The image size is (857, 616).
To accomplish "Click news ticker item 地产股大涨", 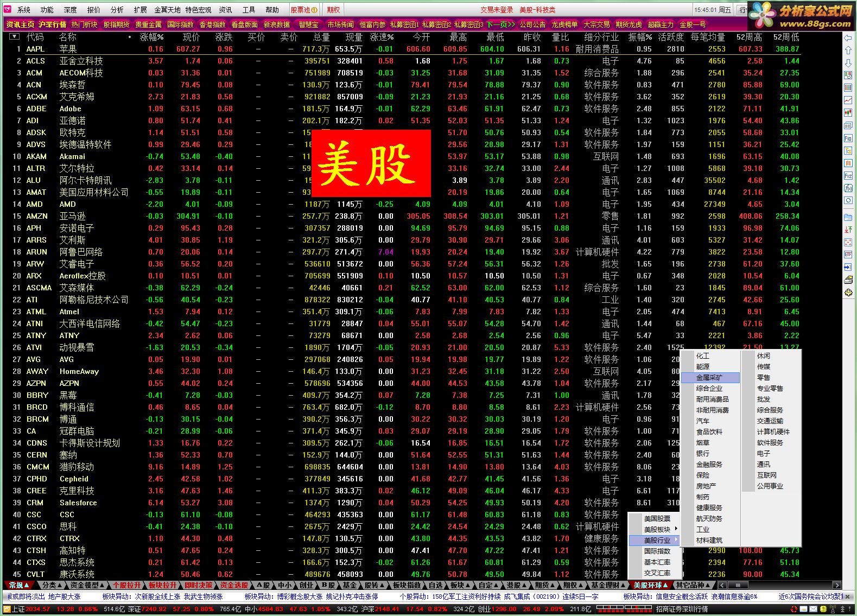I will (64, 596).
